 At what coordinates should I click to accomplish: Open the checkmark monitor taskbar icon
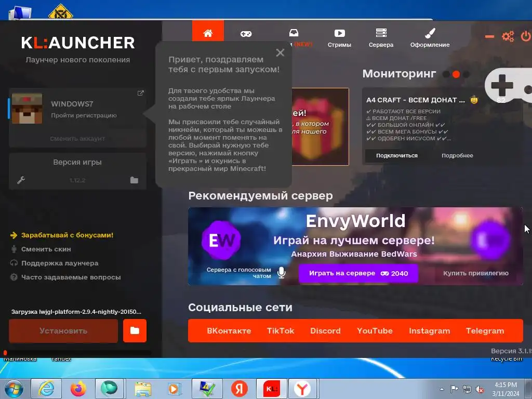(x=207, y=389)
